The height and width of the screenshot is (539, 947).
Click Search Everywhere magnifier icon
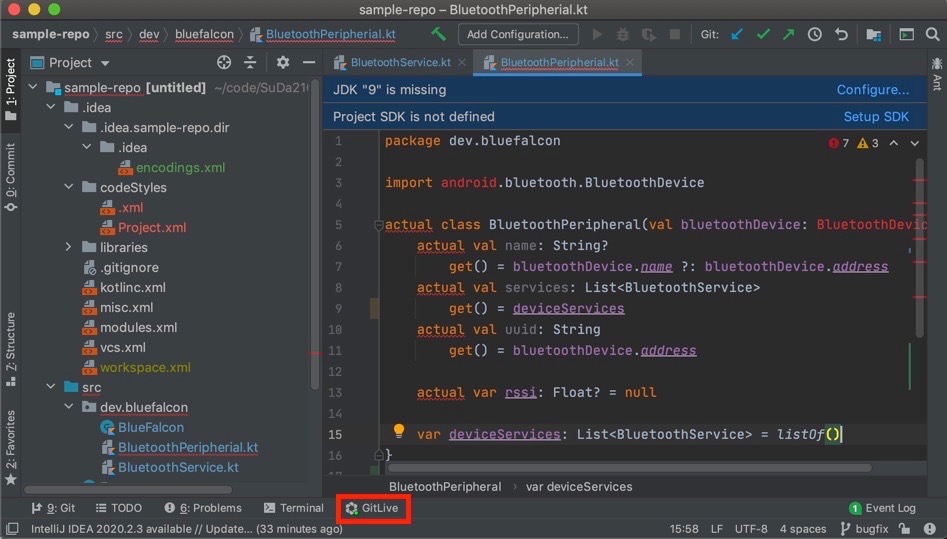point(933,34)
